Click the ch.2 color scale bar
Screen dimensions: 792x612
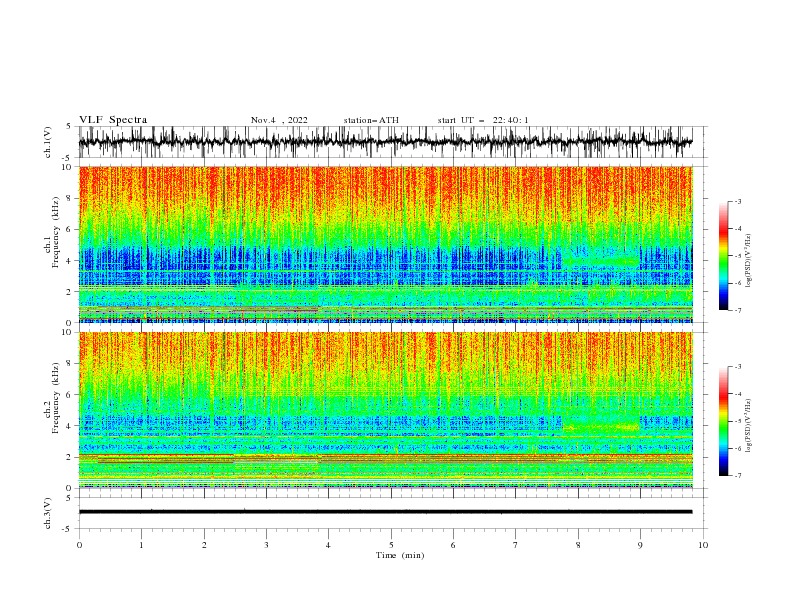[723, 421]
